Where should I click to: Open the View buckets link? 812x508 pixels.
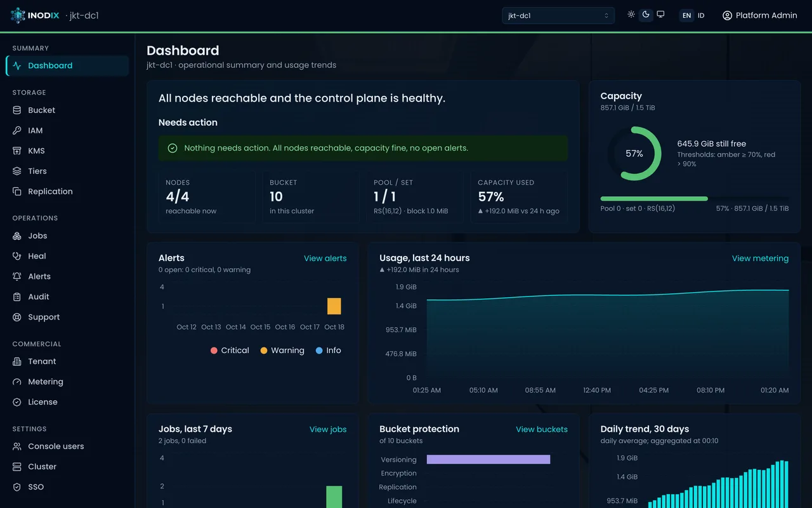pos(542,429)
